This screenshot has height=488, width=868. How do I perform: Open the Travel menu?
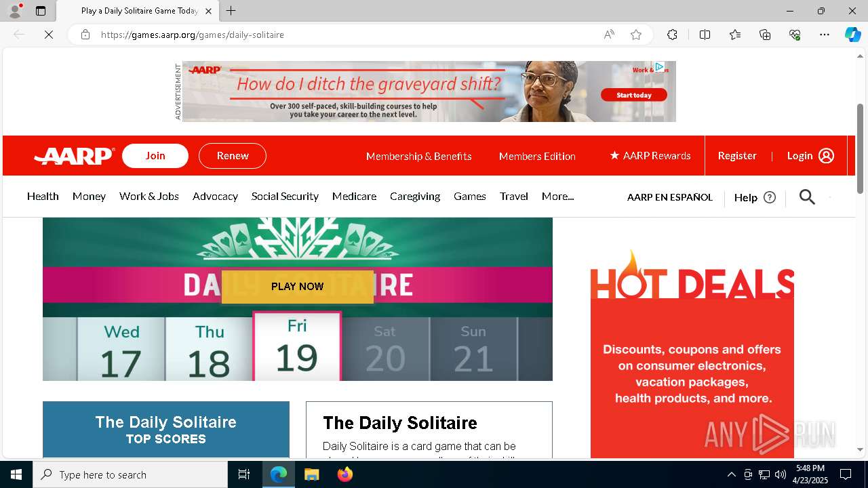(514, 196)
